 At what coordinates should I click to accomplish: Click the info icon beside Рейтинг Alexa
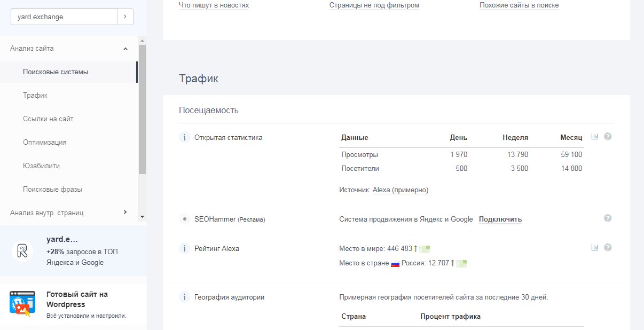184,248
